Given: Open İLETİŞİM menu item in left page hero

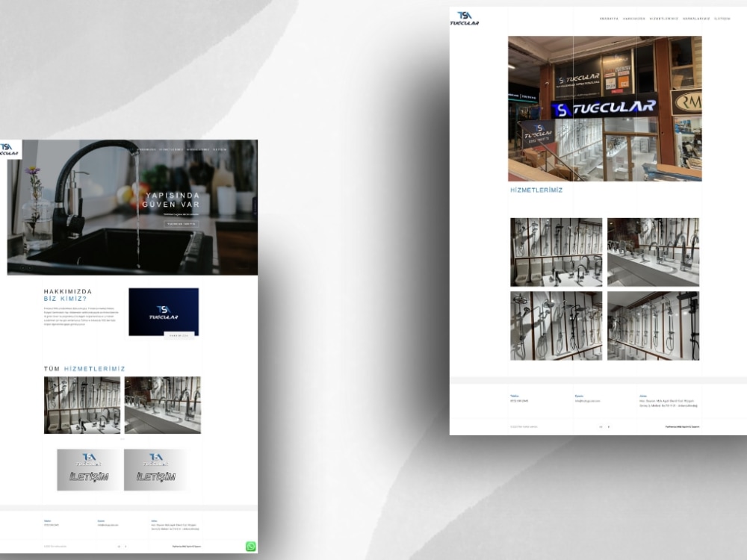Looking at the screenshot, I should pos(219,149).
